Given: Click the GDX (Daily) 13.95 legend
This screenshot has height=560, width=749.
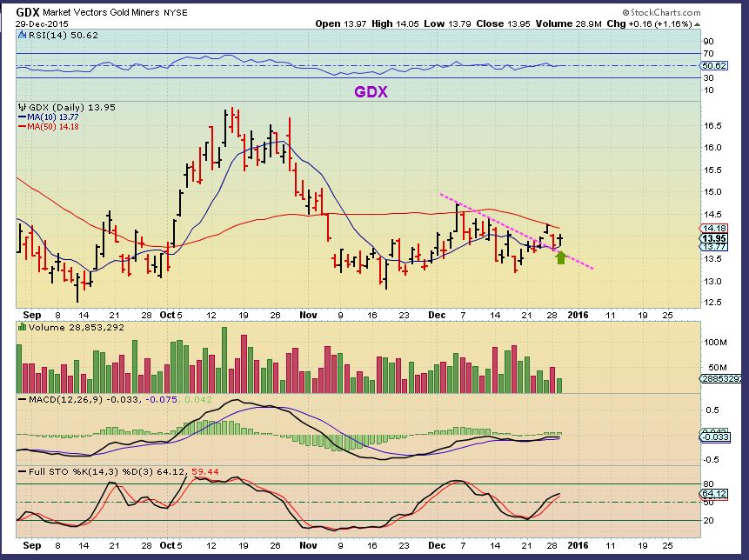Looking at the screenshot, I should 72,108.
